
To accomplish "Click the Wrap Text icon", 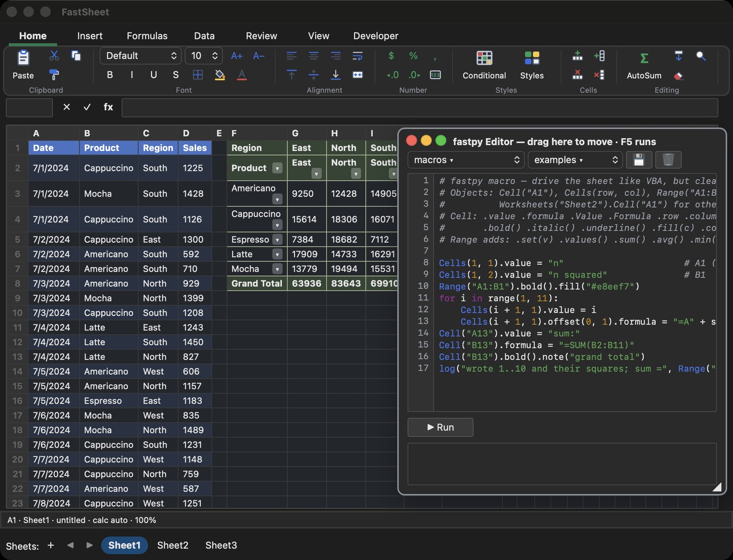I will 358,56.
